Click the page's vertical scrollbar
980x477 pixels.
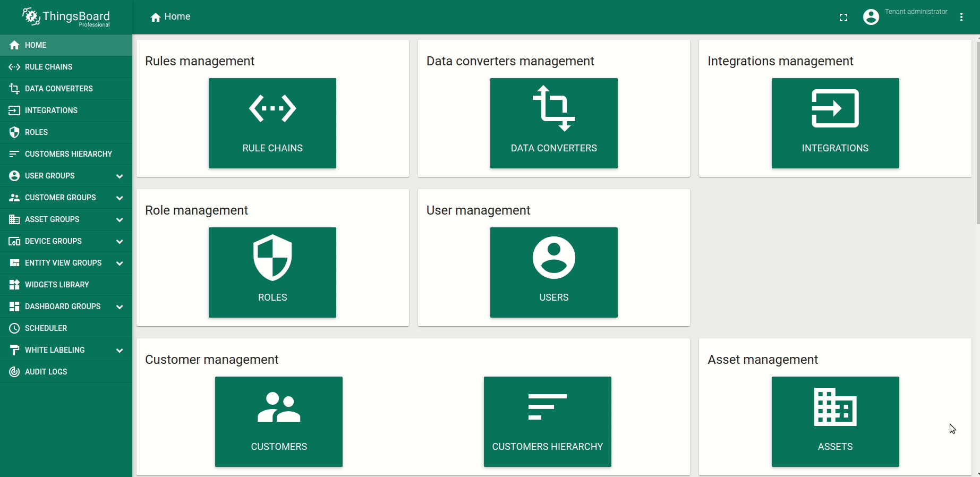tap(977, 133)
